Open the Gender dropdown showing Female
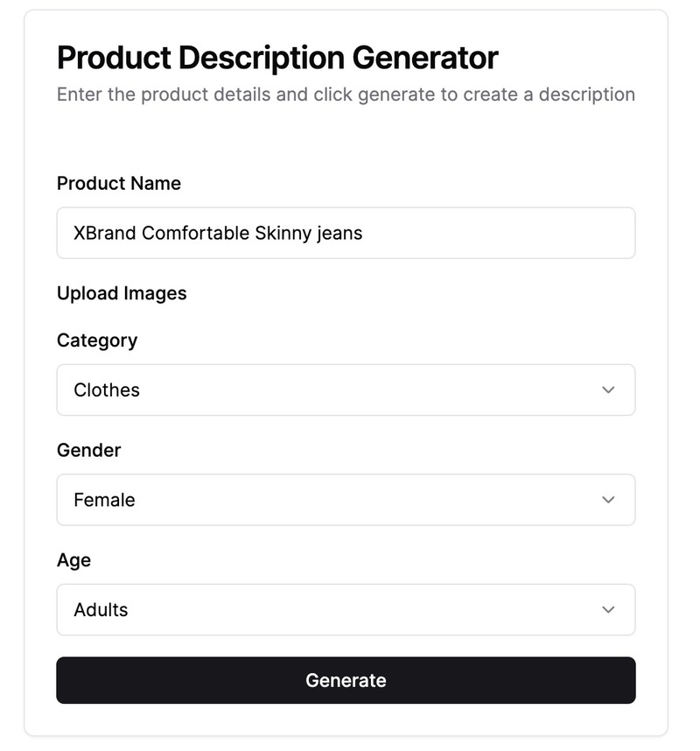The height and width of the screenshot is (751, 700). 346,500
